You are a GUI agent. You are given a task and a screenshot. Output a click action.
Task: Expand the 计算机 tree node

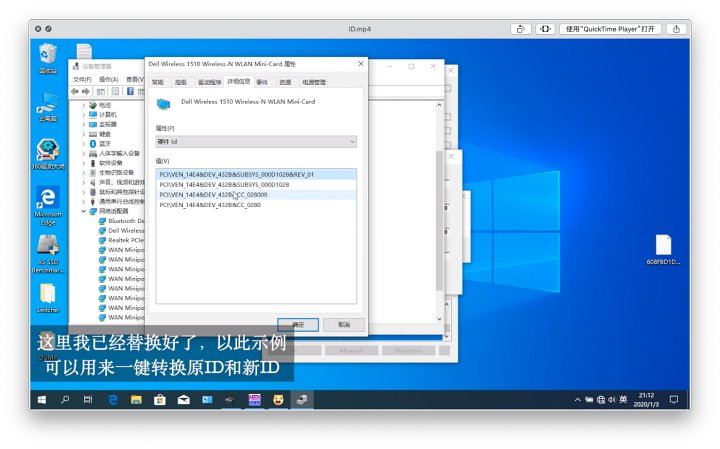click(x=84, y=114)
